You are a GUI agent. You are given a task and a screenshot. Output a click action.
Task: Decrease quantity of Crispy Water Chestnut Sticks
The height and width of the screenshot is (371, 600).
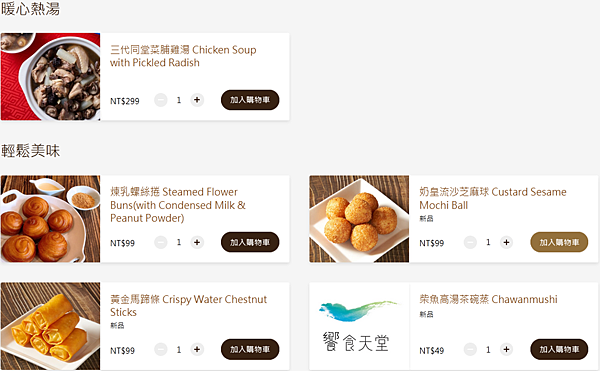click(x=161, y=350)
